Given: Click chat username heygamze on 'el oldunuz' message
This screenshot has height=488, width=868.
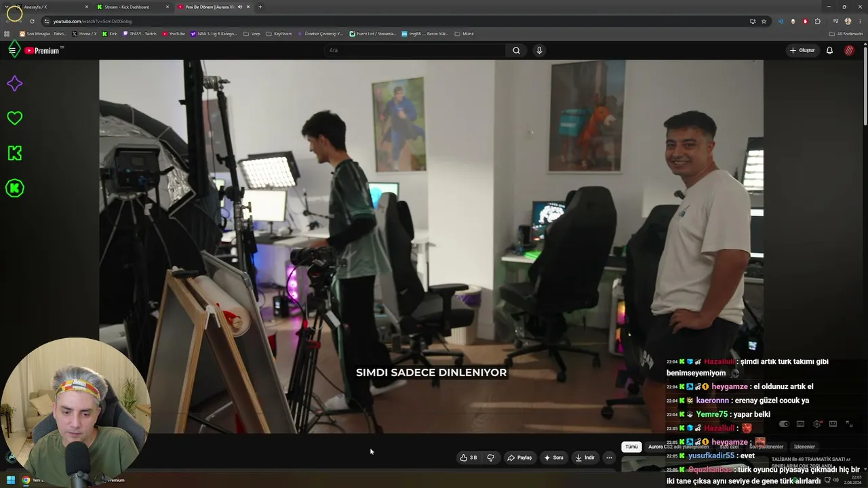Looking at the screenshot, I should click(x=730, y=386).
